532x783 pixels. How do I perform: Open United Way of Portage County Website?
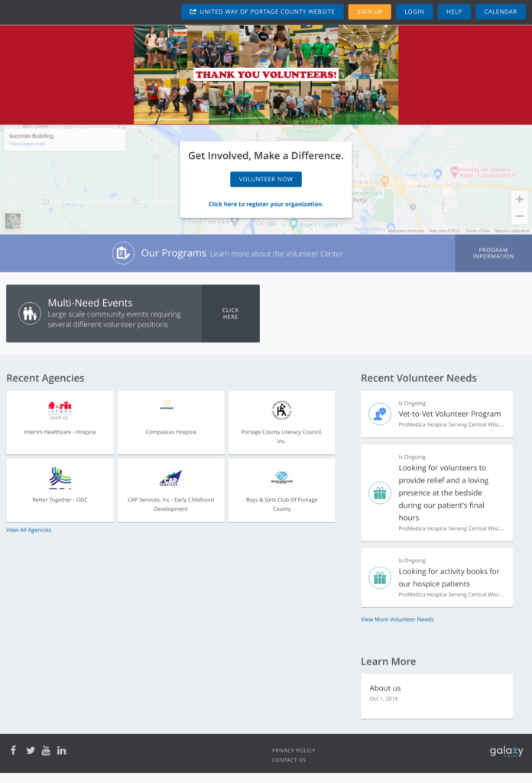(x=262, y=11)
